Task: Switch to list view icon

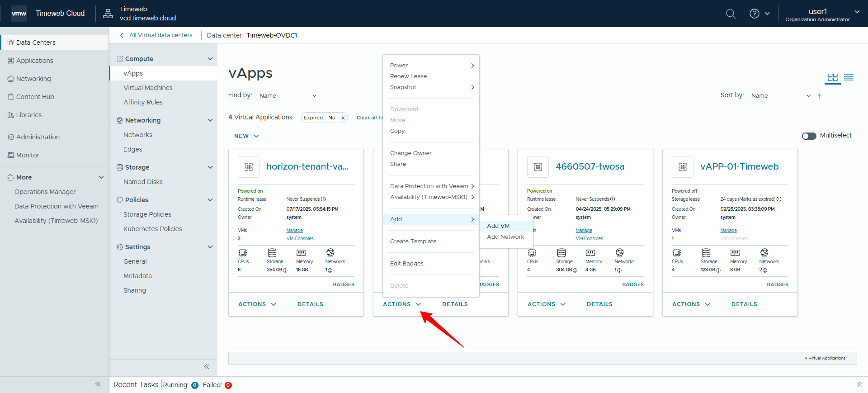Action: point(849,77)
